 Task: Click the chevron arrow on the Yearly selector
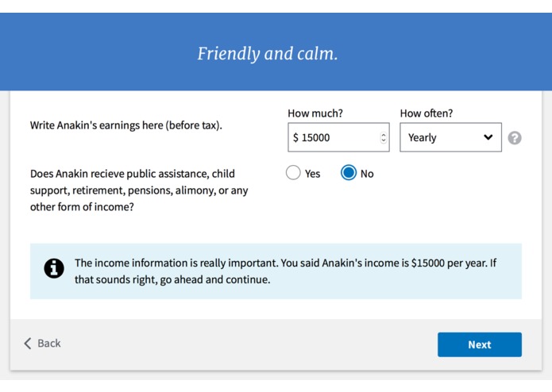[x=488, y=137]
